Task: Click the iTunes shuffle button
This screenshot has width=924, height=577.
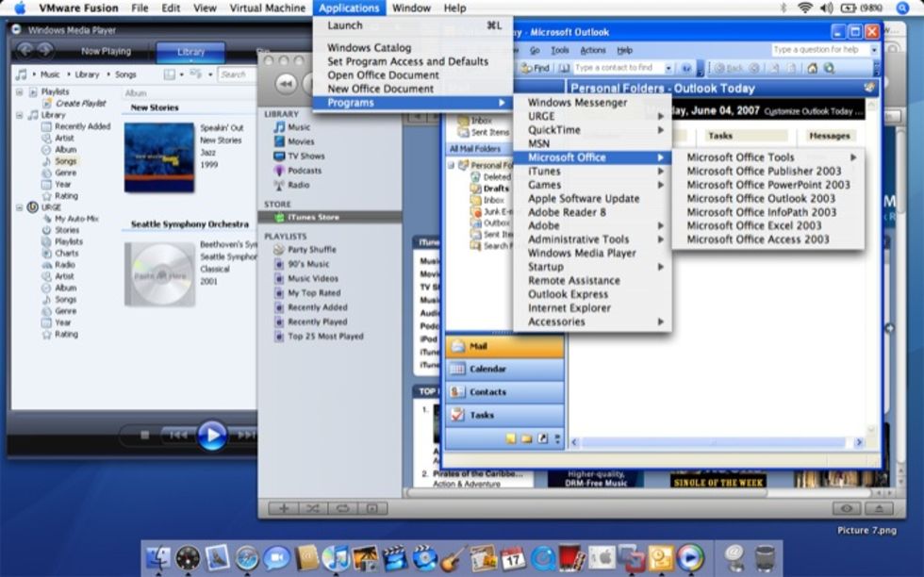Action: pyautogui.click(x=313, y=508)
